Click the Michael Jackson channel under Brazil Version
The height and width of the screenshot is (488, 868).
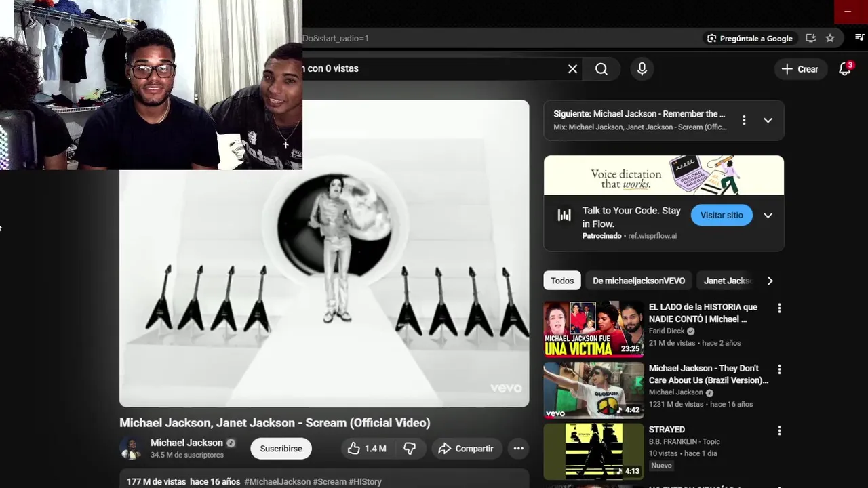pos(676,392)
